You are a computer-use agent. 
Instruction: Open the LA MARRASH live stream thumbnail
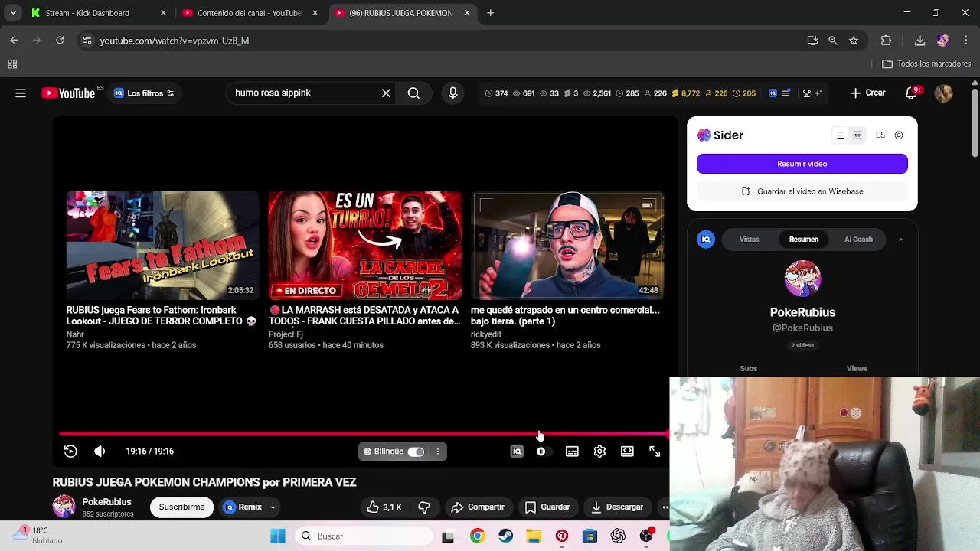(x=365, y=246)
